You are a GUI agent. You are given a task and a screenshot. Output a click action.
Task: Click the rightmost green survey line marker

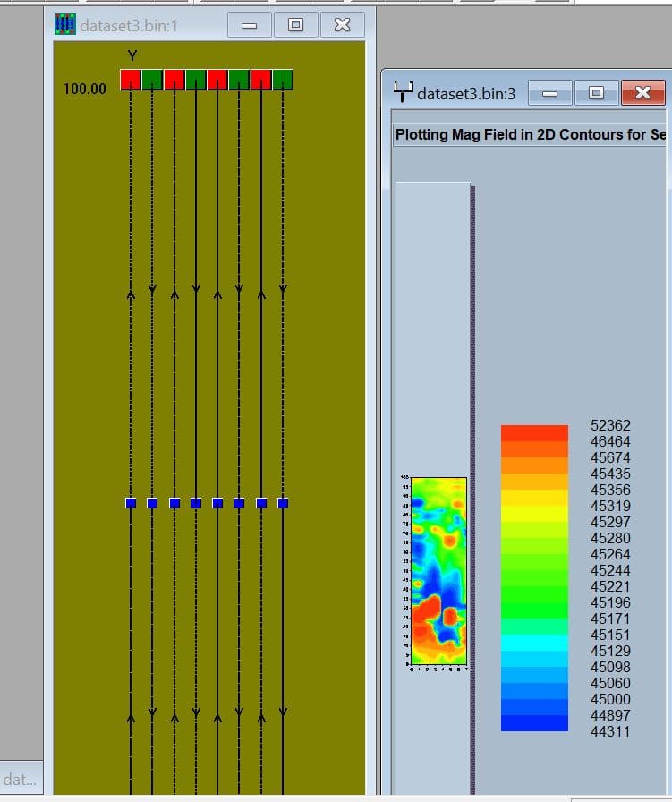pos(283,80)
